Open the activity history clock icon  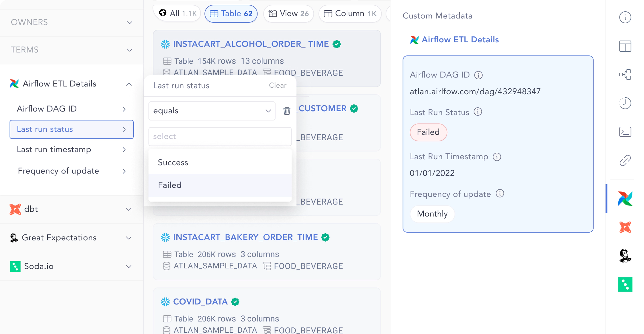[625, 103]
